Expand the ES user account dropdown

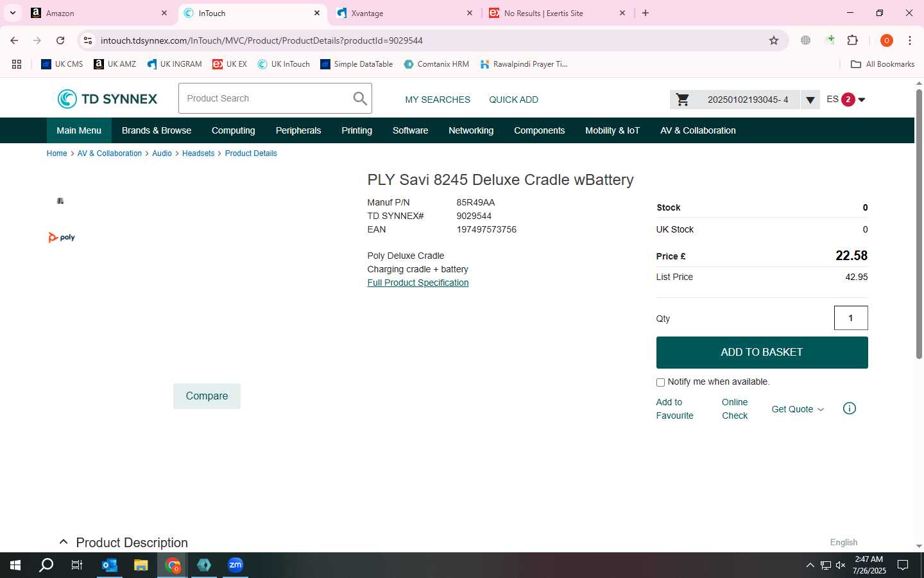click(x=862, y=100)
